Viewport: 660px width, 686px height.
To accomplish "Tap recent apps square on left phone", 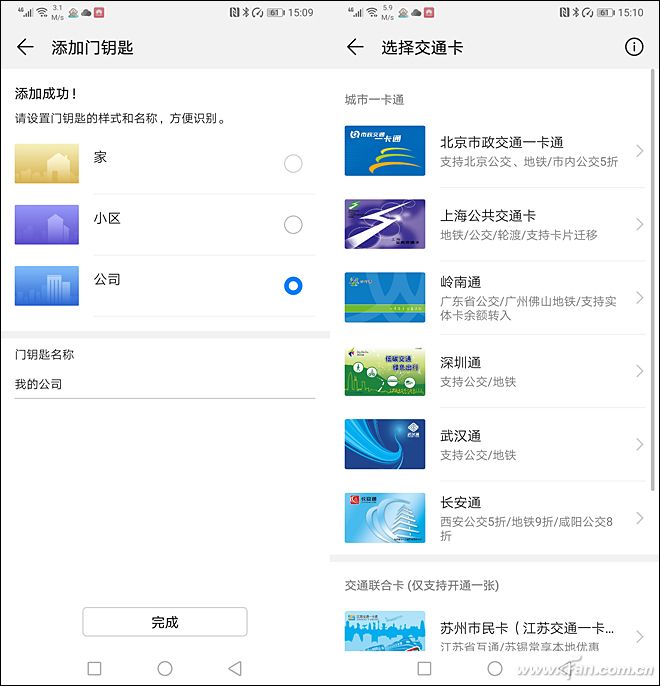I will click(94, 668).
